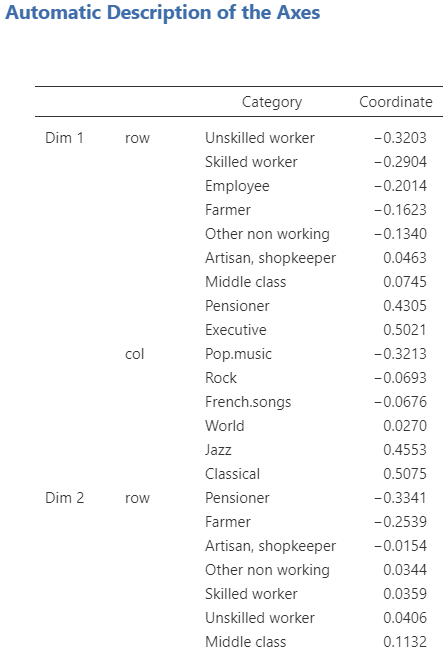Click the Automatic Description of the Axes heading
Image resolution: width=447 pixels, height=653 pixels.
(x=162, y=12)
